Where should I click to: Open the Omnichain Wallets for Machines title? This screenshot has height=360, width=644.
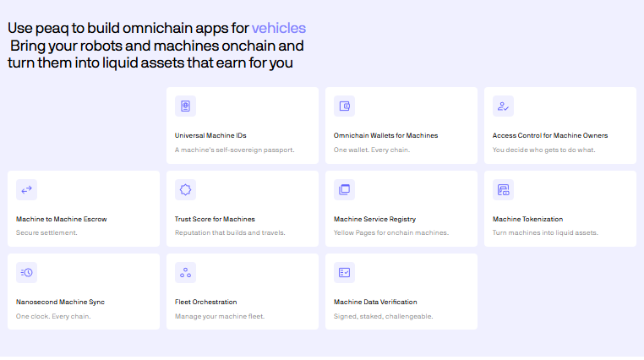pos(385,135)
